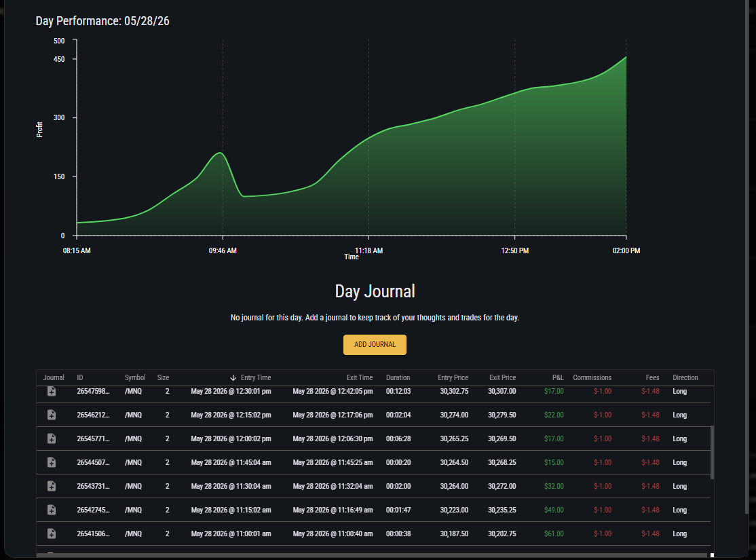Screen dimensions: 756x560
Task: Click exit time May 28 2026 @ 11:32:04 am
Action: pos(333,486)
